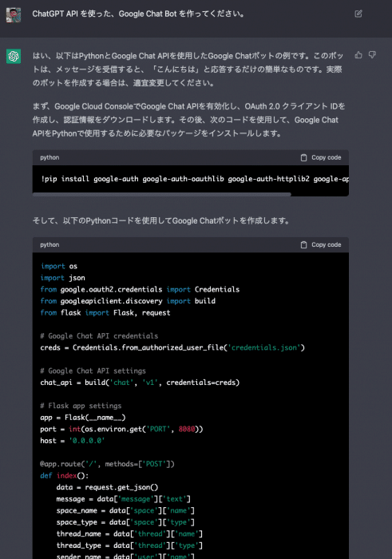The image size is (392, 559).
Task: Click the 'space_type = data' code line
Action: 125,522
